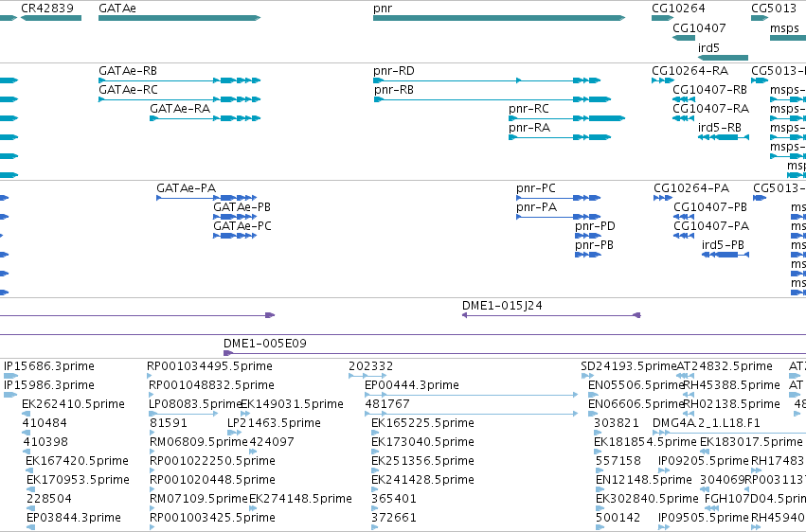Click the 81591 EST label

pyautogui.click(x=168, y=423)
